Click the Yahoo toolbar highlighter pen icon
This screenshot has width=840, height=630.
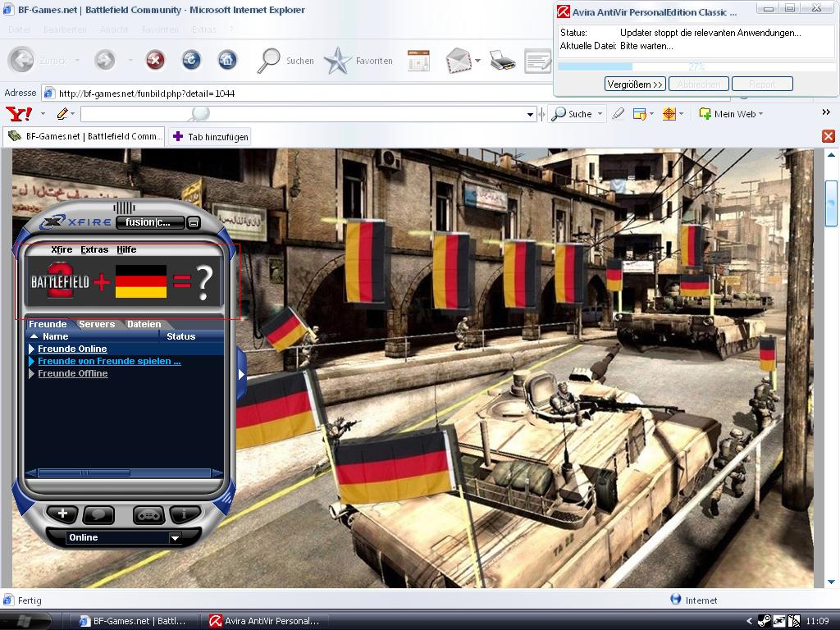click(x=619, y=113)
